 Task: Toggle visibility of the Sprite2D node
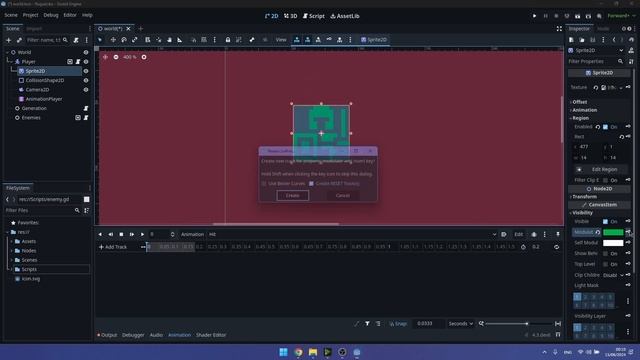click(x=86, y=71)
